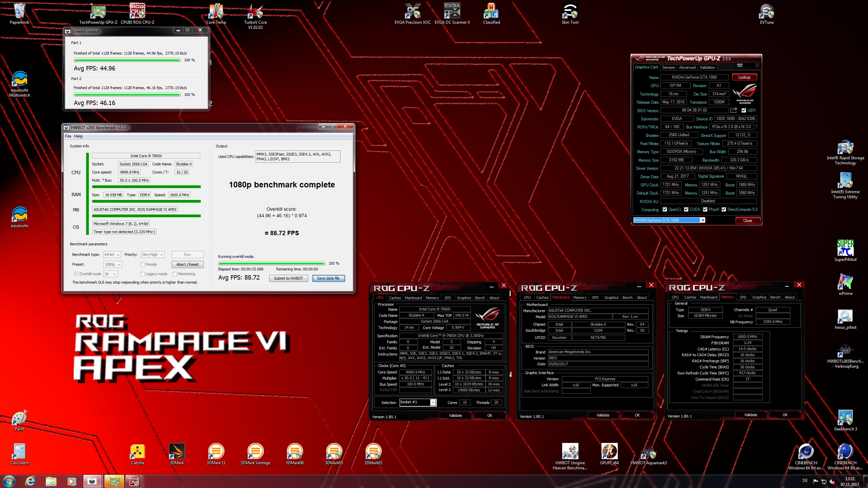Click GPU-Z PCIe bus interface question mark

pyautogui.click(x=756, y=127)
